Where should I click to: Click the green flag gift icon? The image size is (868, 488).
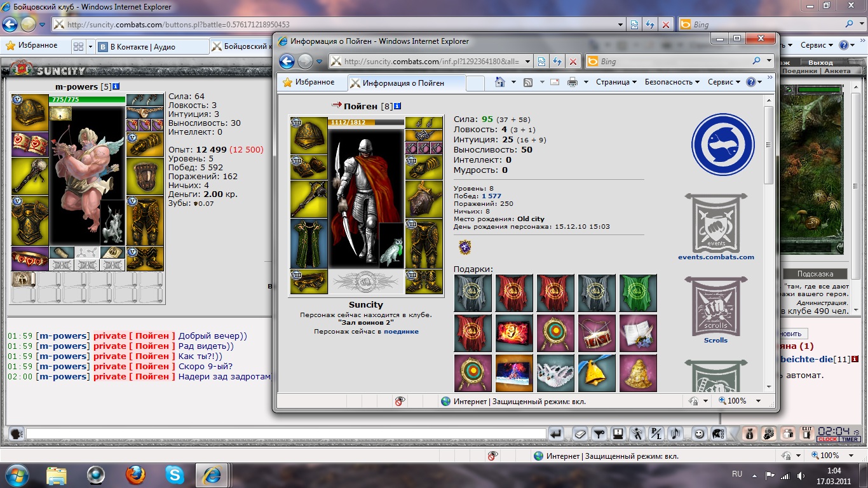coord(638,293)
